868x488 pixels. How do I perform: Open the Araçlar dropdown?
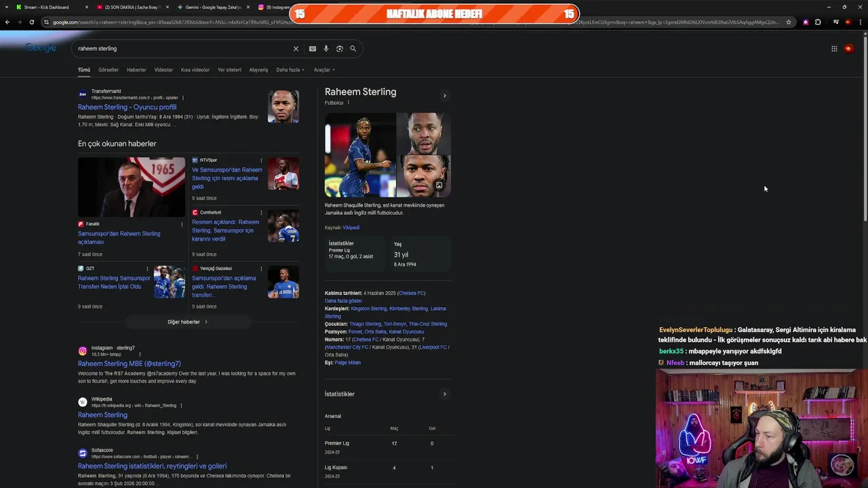[324, 70]
